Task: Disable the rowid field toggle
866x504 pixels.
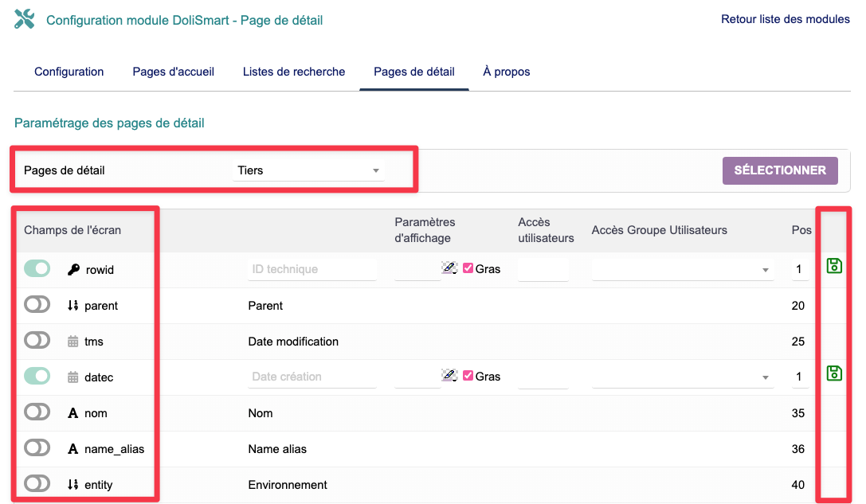Action: click(x=37, y=269)
